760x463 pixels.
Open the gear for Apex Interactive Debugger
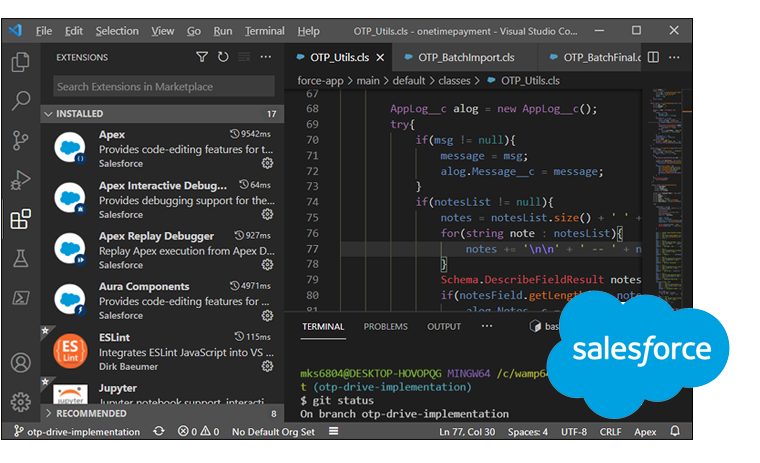(x=268, y=214)
